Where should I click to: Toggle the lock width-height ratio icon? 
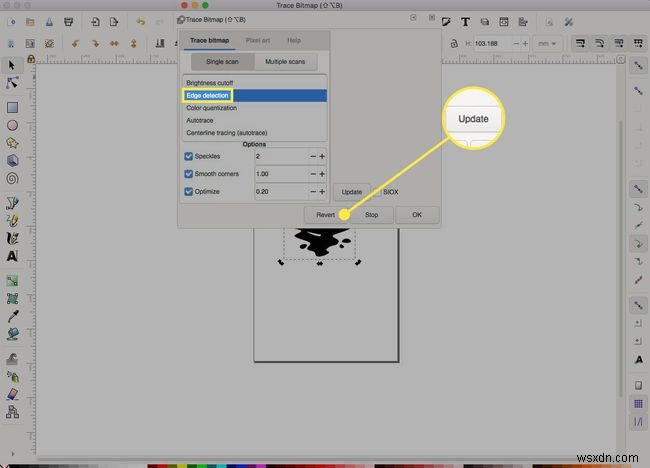pyautogui.click(x=454, y=43)
